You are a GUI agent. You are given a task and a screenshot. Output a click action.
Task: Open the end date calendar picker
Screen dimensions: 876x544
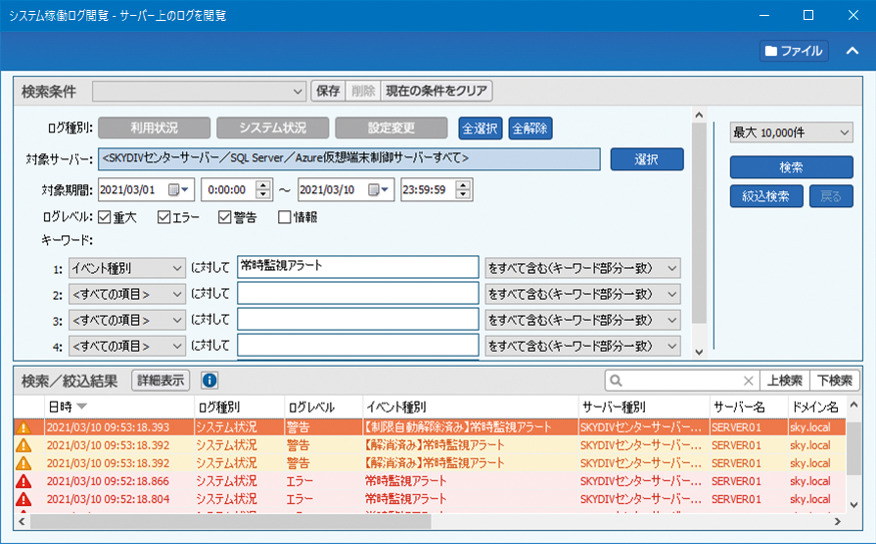(379, 189)
